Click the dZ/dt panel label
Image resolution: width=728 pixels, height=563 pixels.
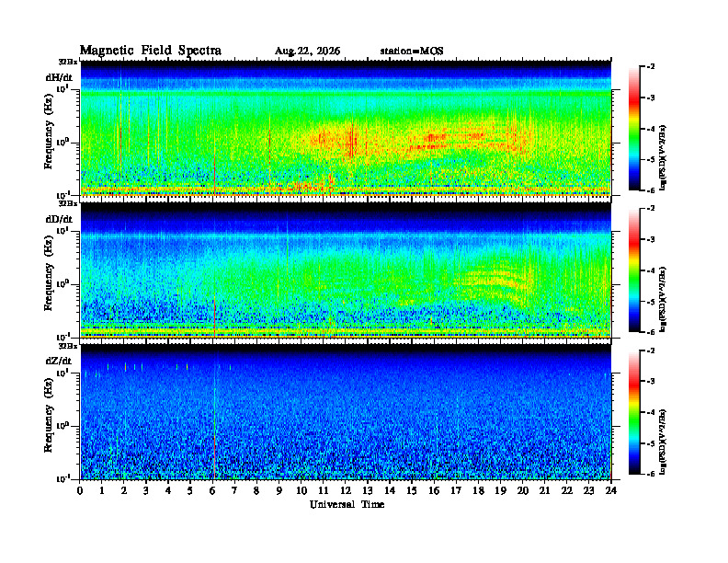59,361
